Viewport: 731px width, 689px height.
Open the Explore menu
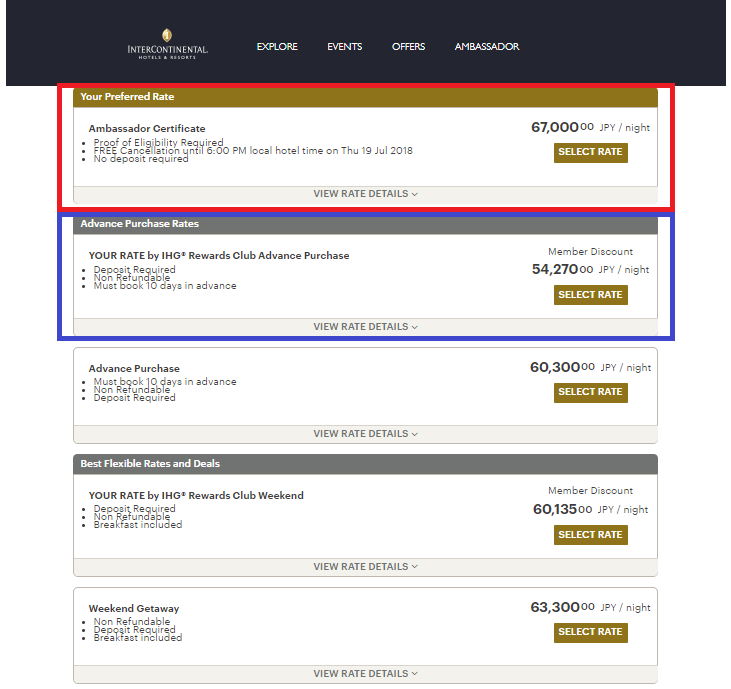pos(277,47)
